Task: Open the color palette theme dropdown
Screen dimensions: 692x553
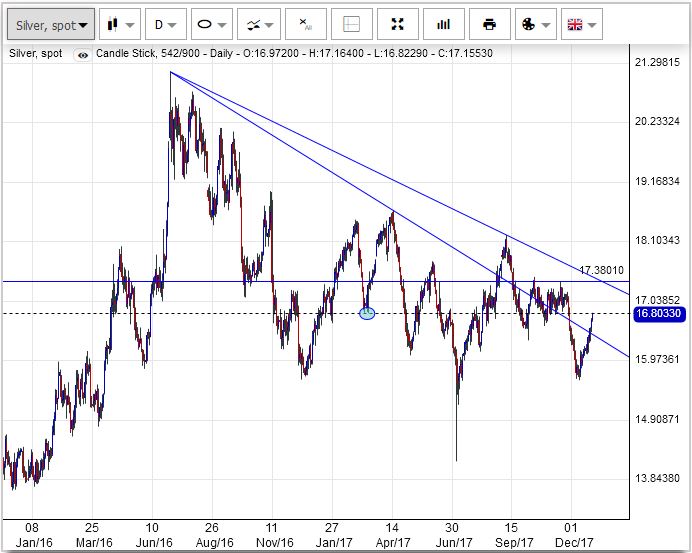Action: [x=536, y=25]
